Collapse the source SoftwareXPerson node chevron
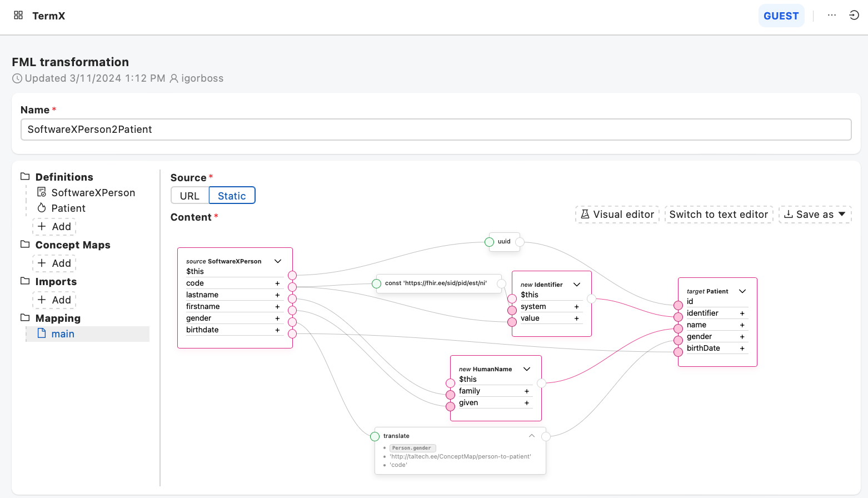868x498 pixels. point(278,261)
